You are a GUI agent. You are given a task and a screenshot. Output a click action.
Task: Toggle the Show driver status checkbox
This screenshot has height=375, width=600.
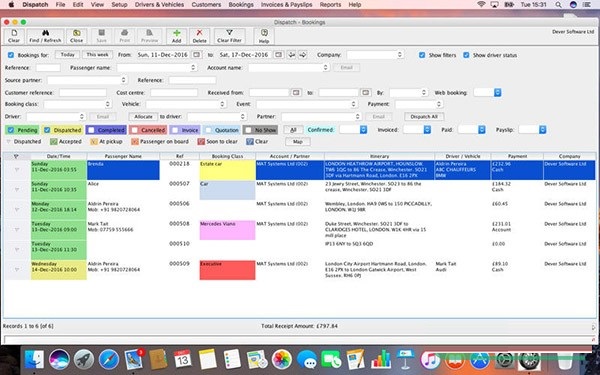(466, 55)
